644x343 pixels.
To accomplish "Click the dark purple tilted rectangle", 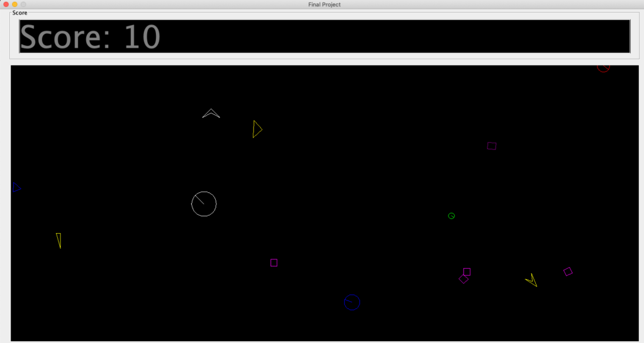I will pos(492,146).
